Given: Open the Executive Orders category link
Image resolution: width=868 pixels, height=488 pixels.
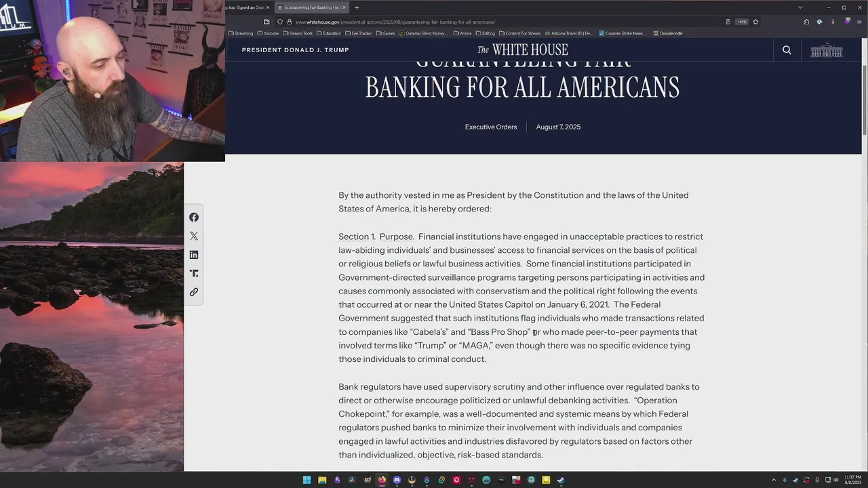Looking at the screenshot, I should coord(491,127).
